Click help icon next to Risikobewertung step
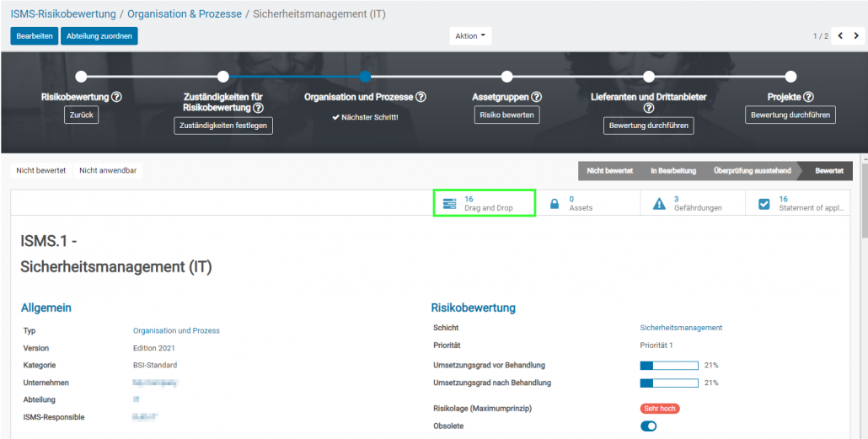The image size is (868, 439). [x=116, y=97]
